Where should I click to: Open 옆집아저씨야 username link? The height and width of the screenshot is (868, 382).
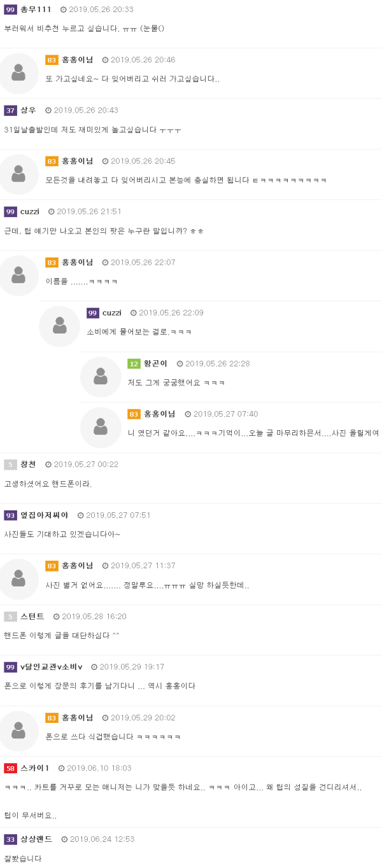coord(45,515)
